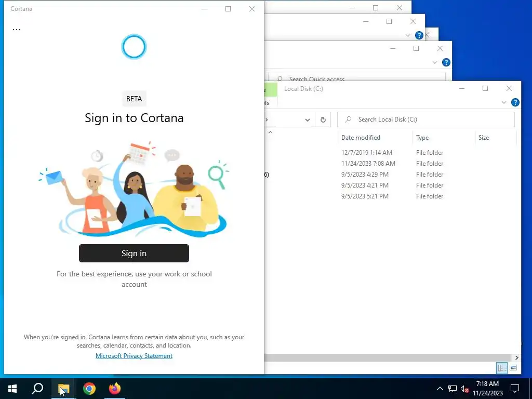Click the Cortana circle logo
Image resolution: width=532 pixels, height=399 pixels.
click(x=134, y=47)
